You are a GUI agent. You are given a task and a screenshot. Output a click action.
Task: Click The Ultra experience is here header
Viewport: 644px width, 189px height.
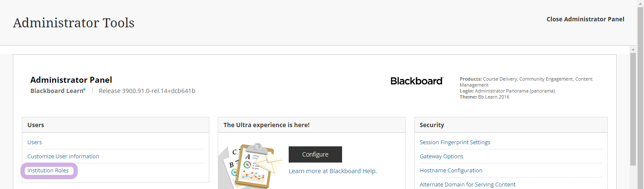[x=312, y=125]
